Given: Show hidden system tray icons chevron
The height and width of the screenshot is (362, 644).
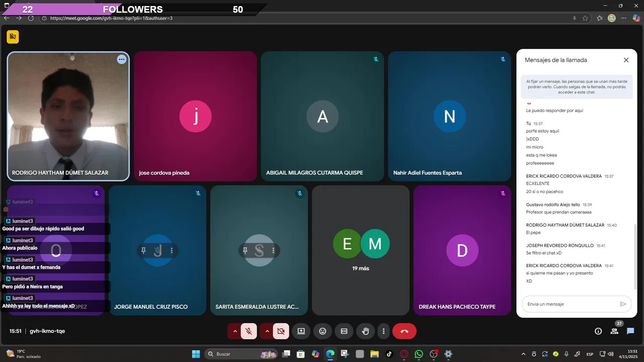Looking at the screenshot, I should pyautogui.click(x=523, y=354).
